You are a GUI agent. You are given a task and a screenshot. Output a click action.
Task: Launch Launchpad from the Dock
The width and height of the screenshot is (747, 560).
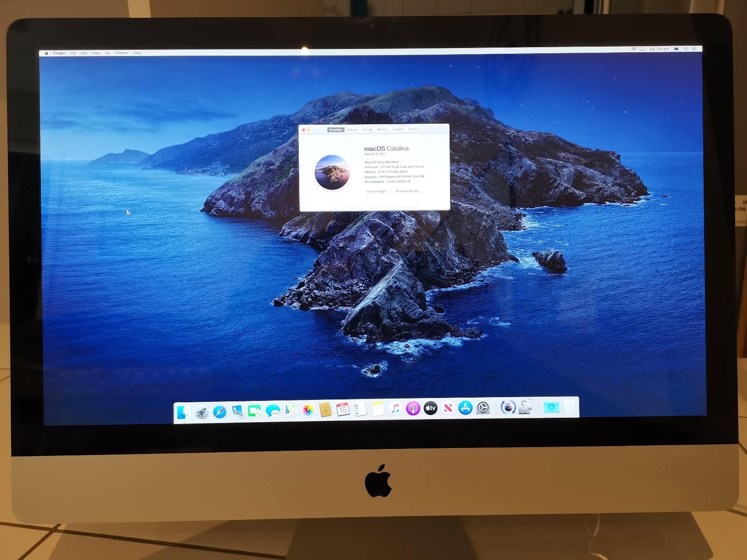(202, 412)
